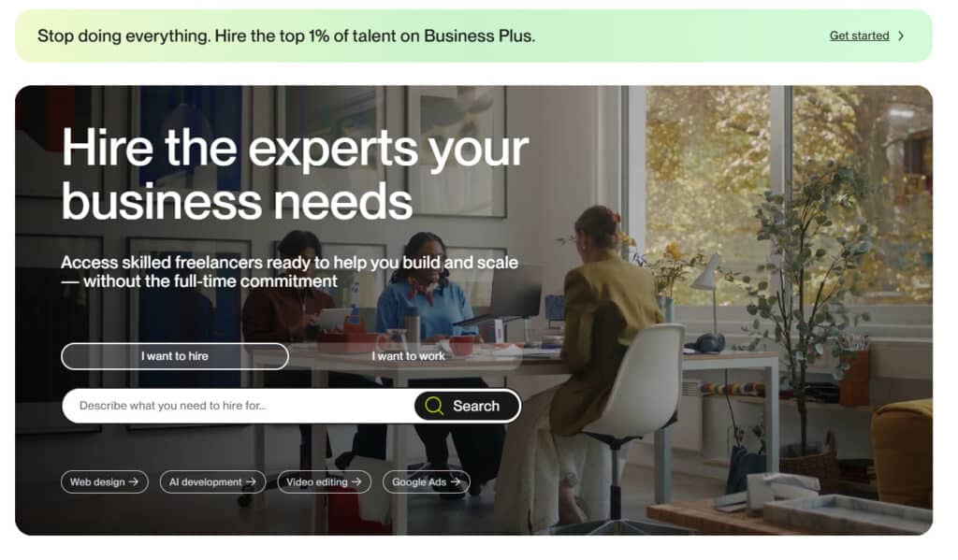This screenshot has width=958, height=560.
Task: Focus the "Describe what you need" search field
Action: point(239,406)
